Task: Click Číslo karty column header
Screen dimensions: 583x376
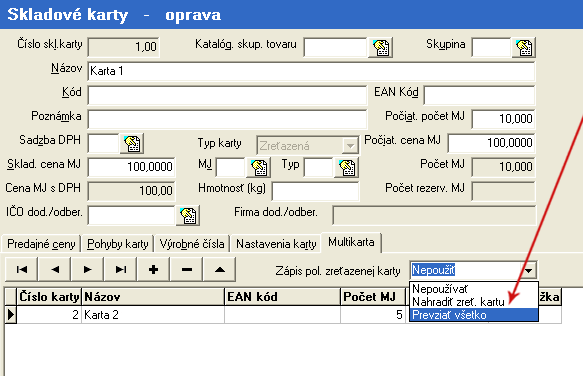Action: 49,297
